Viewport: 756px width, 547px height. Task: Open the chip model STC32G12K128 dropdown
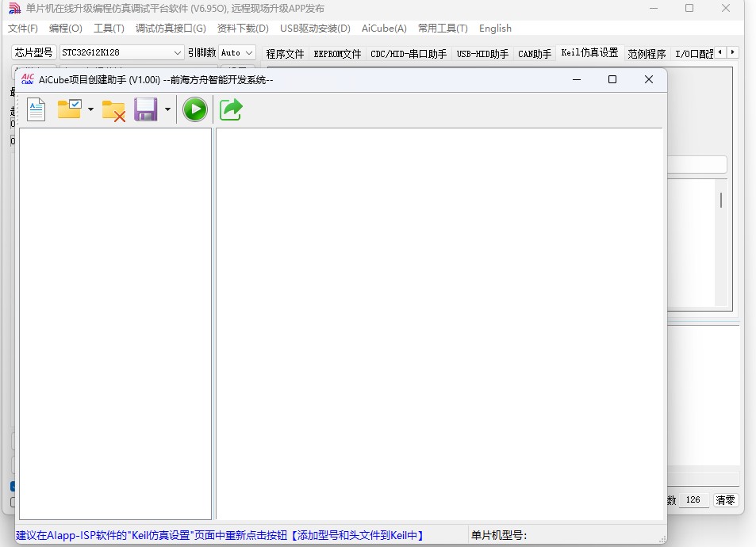121,52
